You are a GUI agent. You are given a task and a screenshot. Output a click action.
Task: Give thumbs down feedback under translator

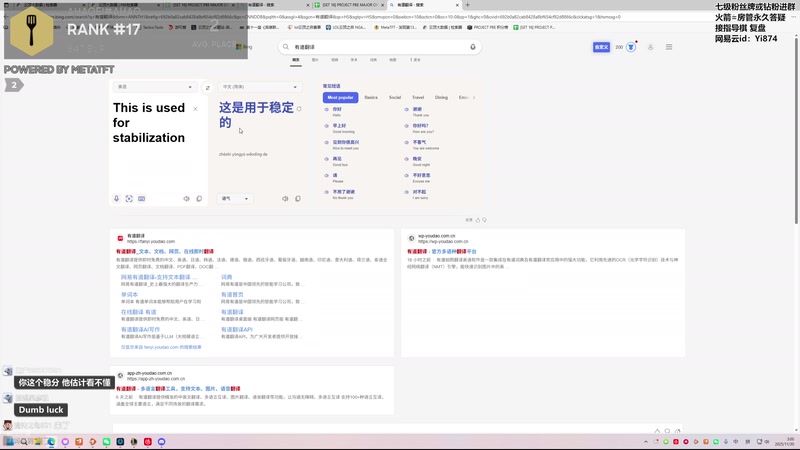pos(484,220)
